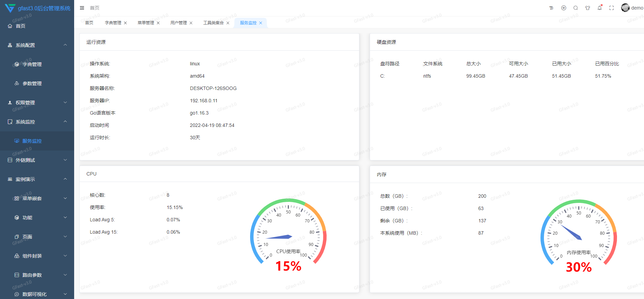Open the 字典管理 sidebar item
644x299 pixels.
click(x=37, y=64)
